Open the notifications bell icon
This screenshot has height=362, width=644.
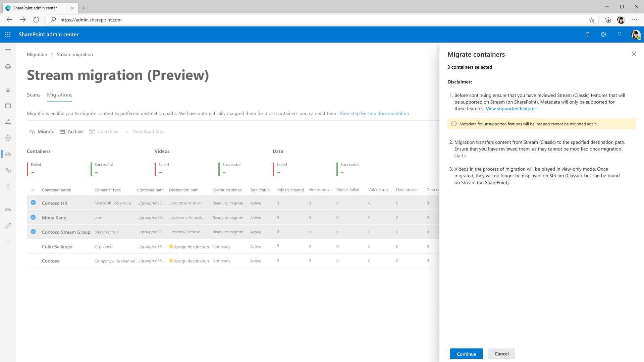point(587,34)
